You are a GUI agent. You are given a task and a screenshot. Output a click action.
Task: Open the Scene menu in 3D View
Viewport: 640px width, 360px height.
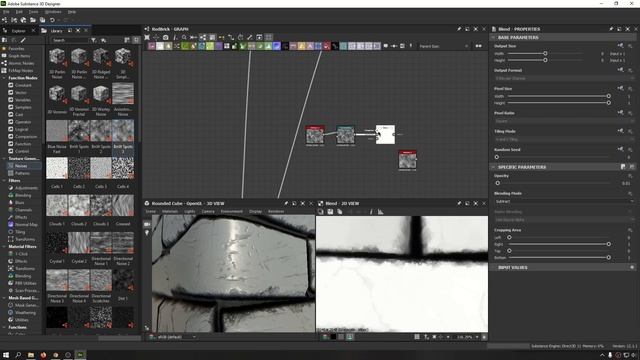click(x=151, y=211)
